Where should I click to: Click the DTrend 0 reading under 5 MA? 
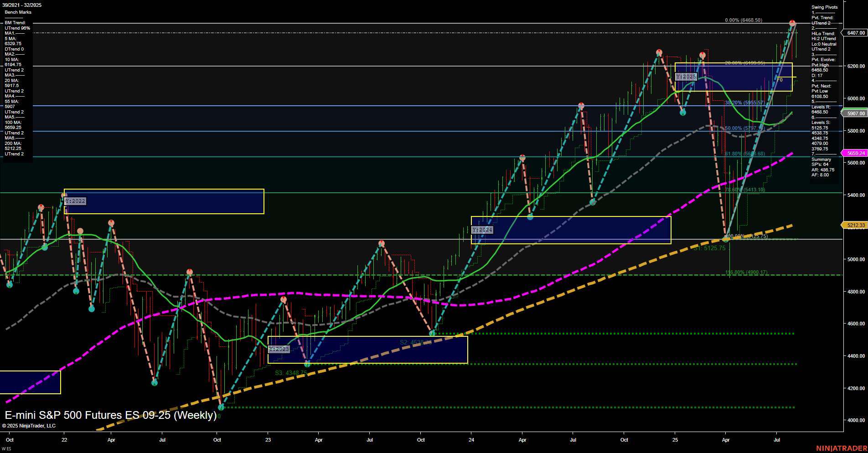click(x=14, y=49)
